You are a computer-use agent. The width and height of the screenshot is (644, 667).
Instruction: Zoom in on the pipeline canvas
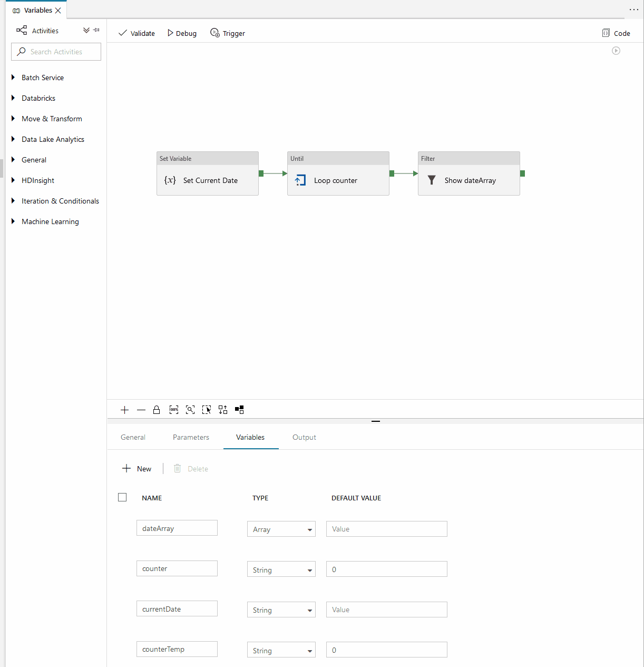point(125,410)
